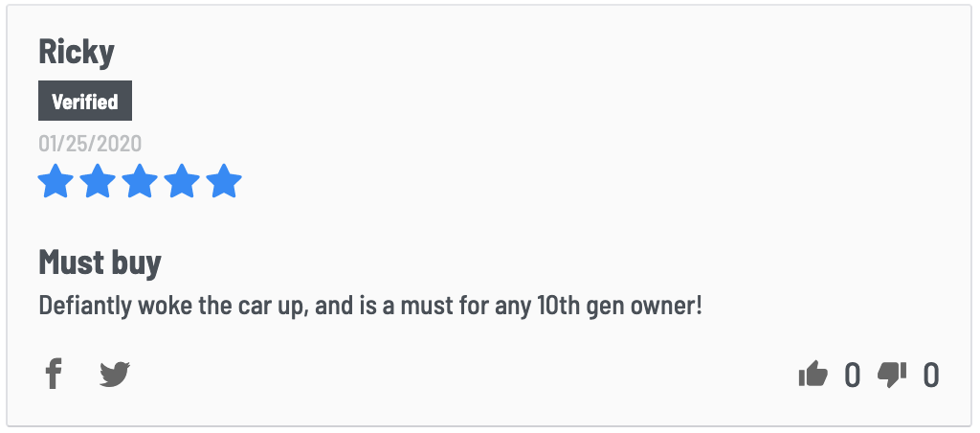
Task: Give the review a thumbs down
Action: pyautogui.click(x=892, y=375)
